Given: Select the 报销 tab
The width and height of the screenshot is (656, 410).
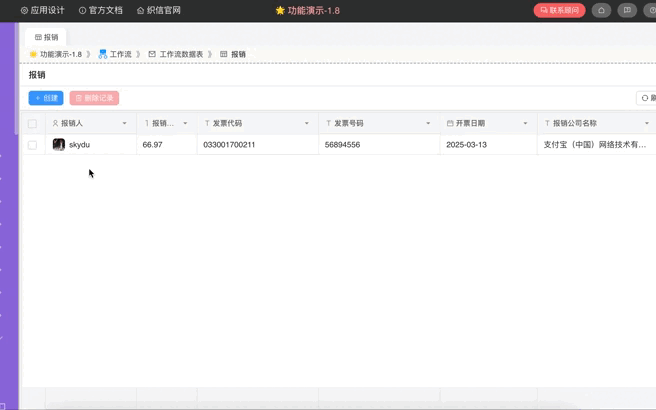Looking at the screenshot, I should pyautogui.click(x=46, y=37).
